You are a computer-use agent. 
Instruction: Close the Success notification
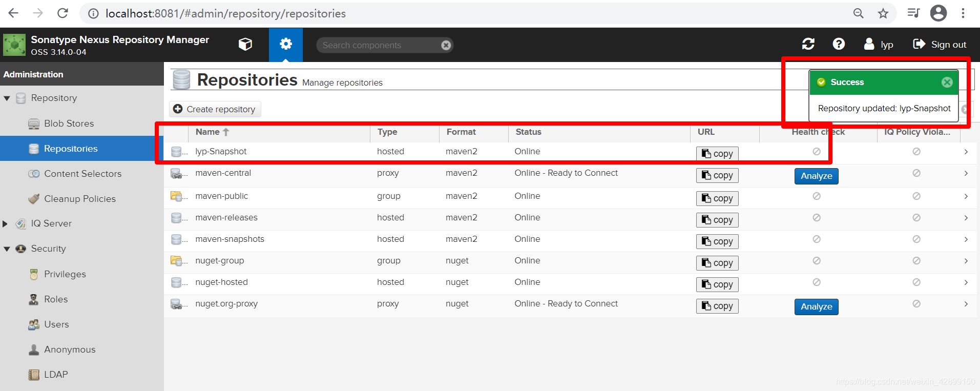point(947,82)
